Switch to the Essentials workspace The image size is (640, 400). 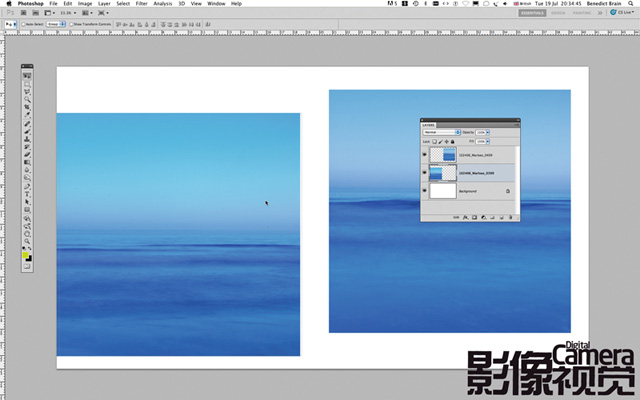pos(532,13)
